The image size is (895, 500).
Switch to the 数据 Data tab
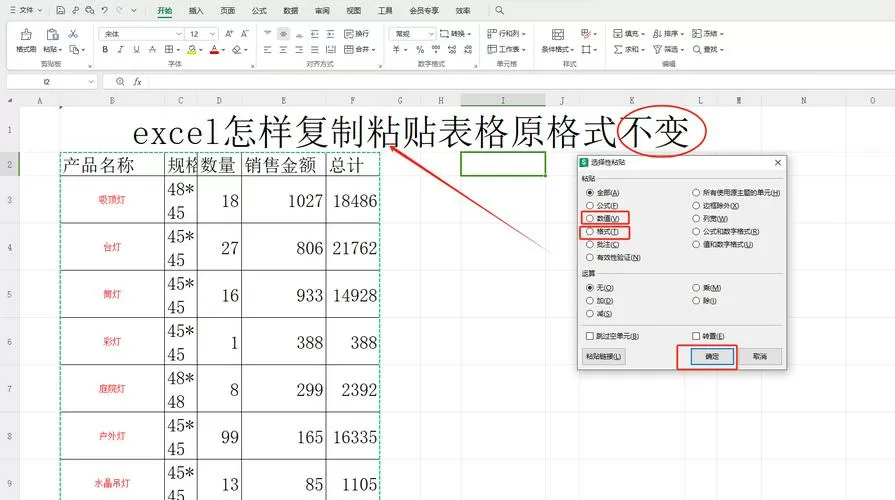click(x=291, y=11)
